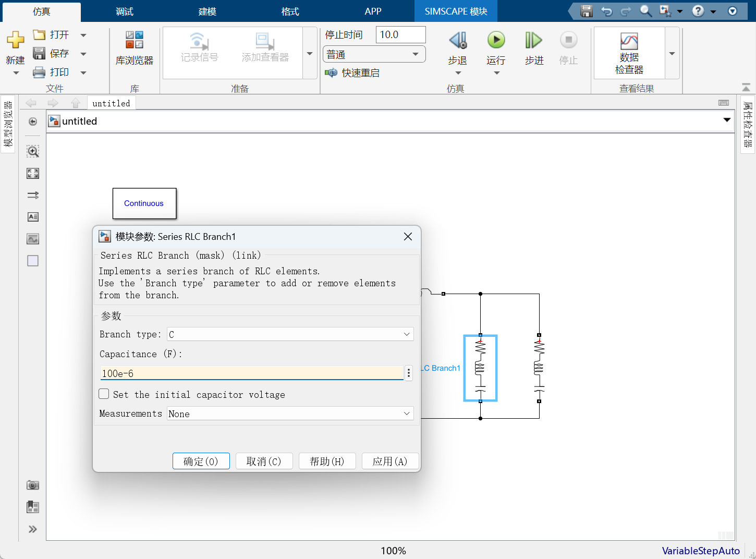Click the model data editor icon at palette bottom

pos(33,507)
